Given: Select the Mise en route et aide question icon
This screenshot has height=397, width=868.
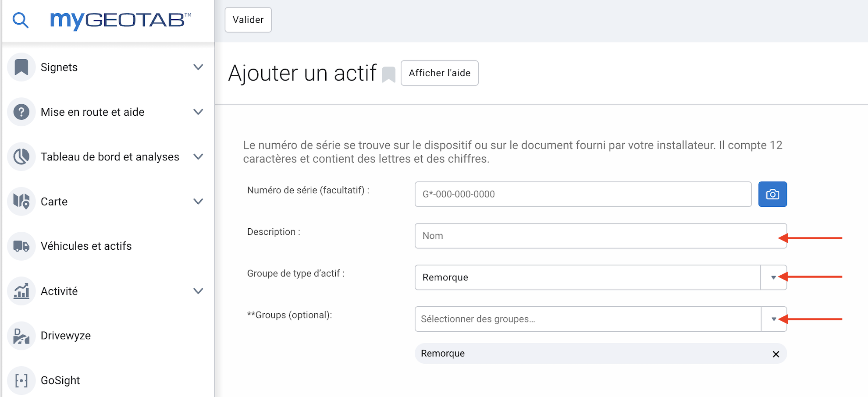Looking at the screenshot, I should tap(21, 112).
